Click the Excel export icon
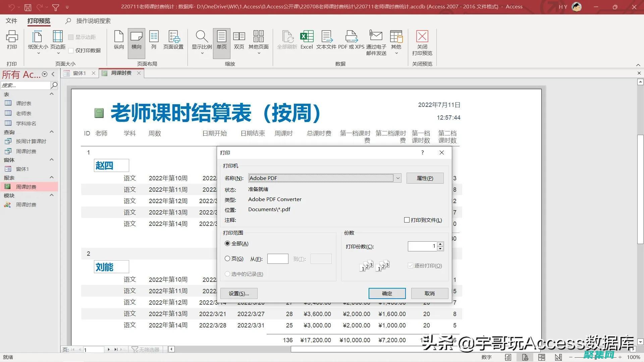Screen dimensions: 644x362 307,40
